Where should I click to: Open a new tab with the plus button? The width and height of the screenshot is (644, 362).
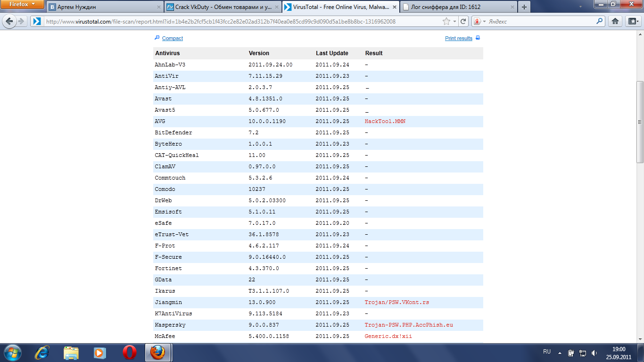(x=524, y=7)
